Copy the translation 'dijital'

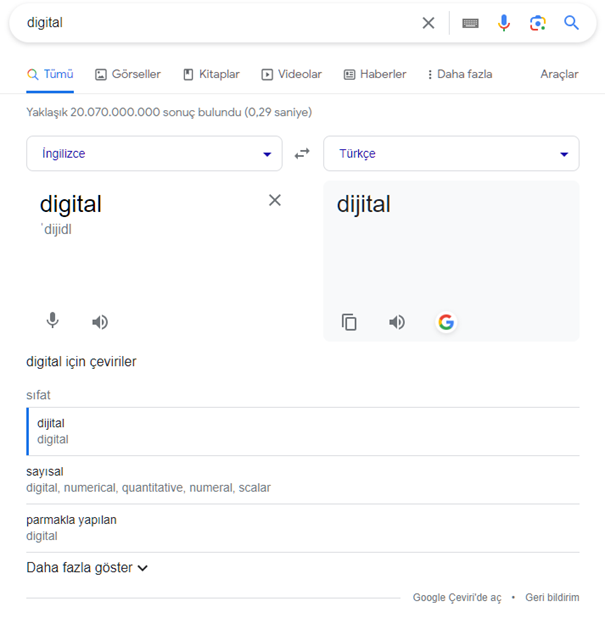tap(349, 322)
